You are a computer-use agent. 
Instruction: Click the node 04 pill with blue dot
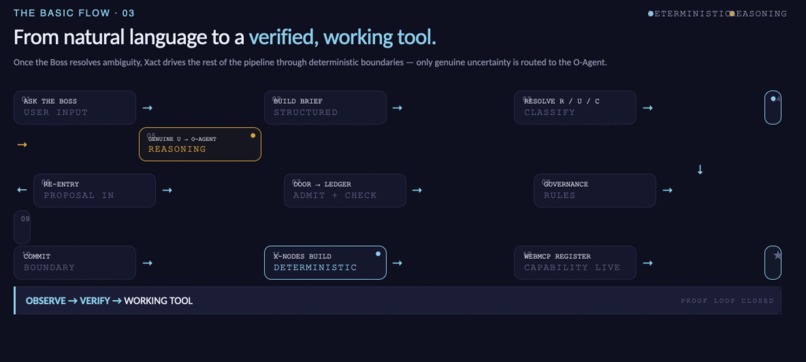[x=773, y=107]
